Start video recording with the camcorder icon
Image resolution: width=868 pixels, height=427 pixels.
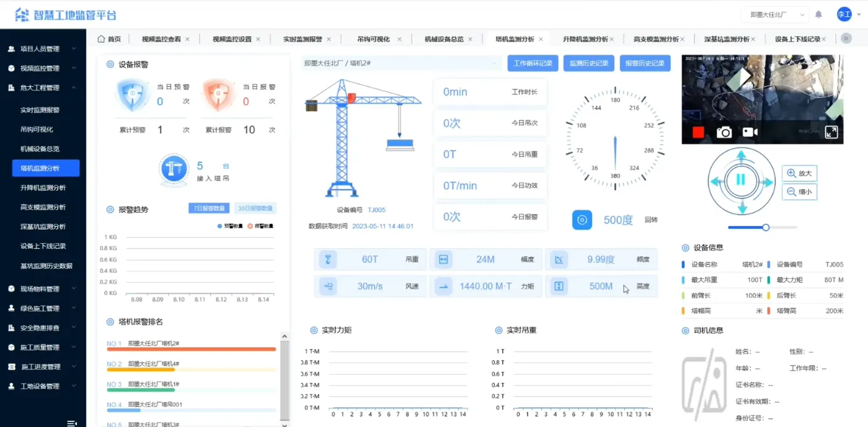point(750,132)
